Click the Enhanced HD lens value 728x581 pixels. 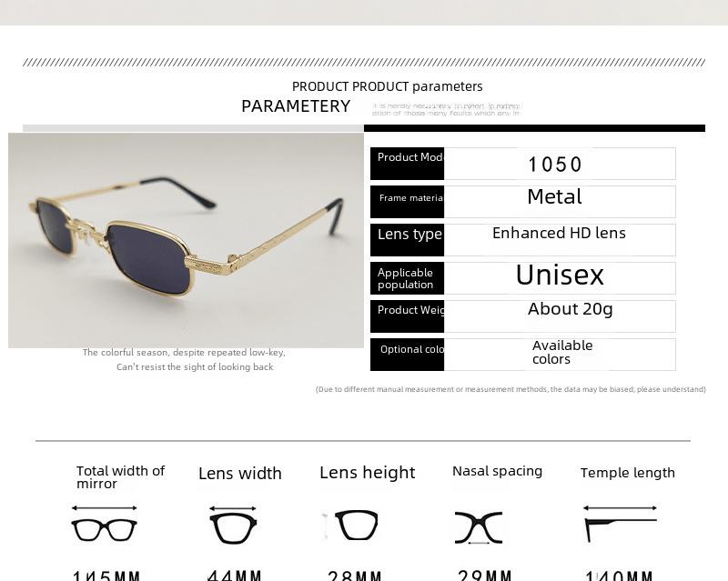559,233
